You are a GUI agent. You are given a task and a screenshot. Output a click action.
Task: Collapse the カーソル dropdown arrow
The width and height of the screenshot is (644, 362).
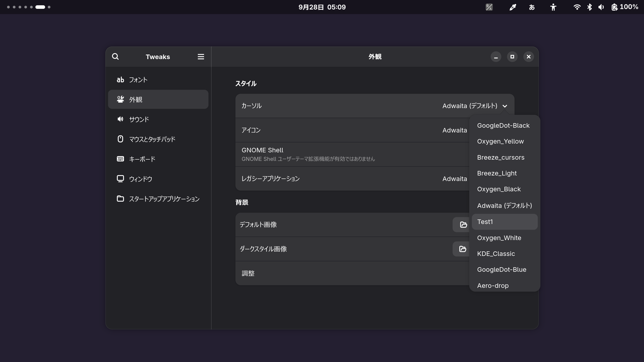point(505,106)
